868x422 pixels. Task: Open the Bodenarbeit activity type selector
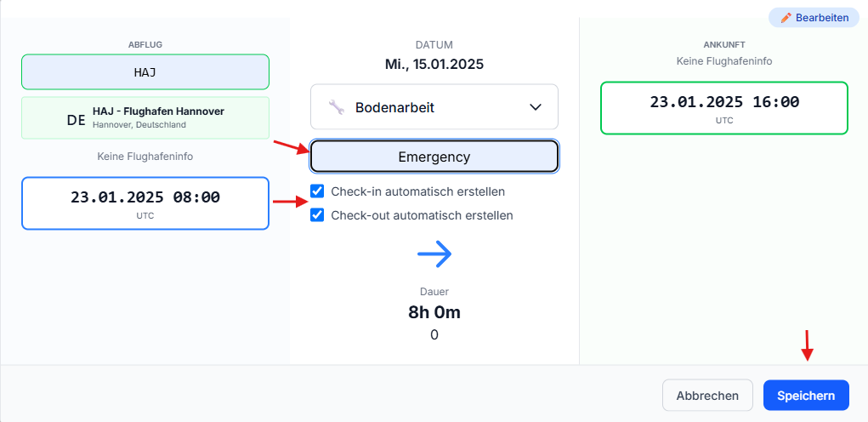click(434, 107)
